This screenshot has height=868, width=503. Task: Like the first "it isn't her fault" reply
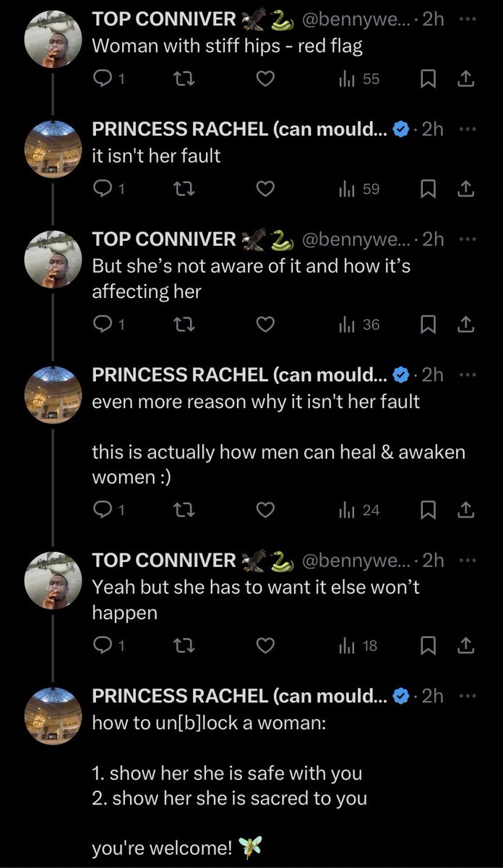coord(266,190)
